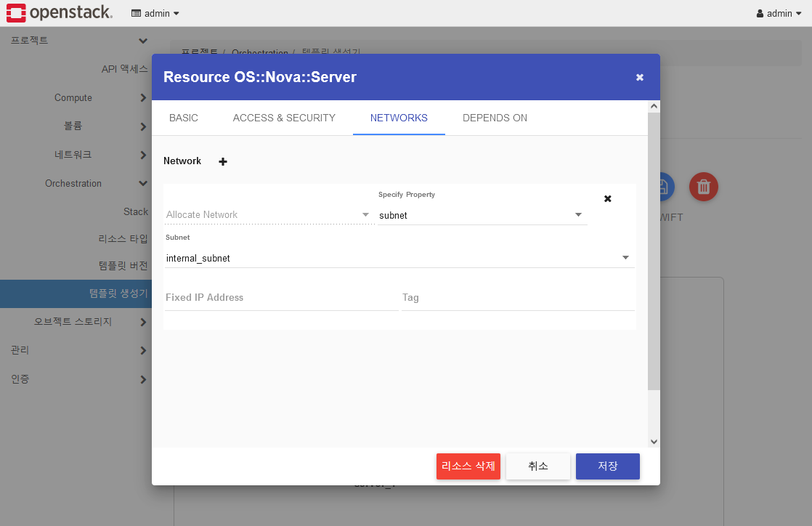Open 템플릿 버전 in sidebar

point(123,265)
